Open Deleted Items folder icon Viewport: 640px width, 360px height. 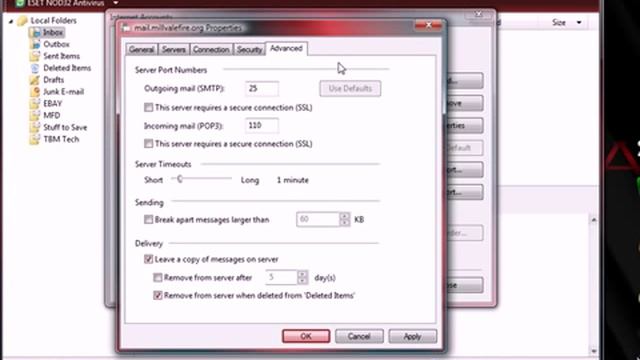(x=36, y=68)
